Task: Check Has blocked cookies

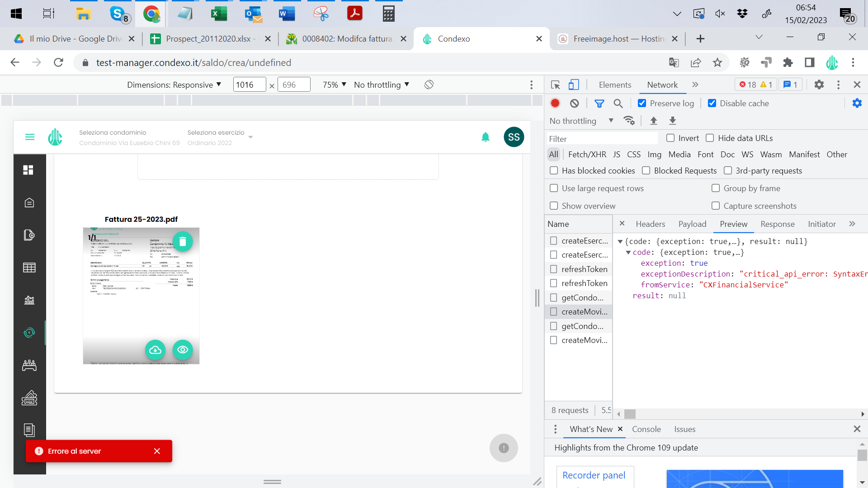Action: (554, 171)
